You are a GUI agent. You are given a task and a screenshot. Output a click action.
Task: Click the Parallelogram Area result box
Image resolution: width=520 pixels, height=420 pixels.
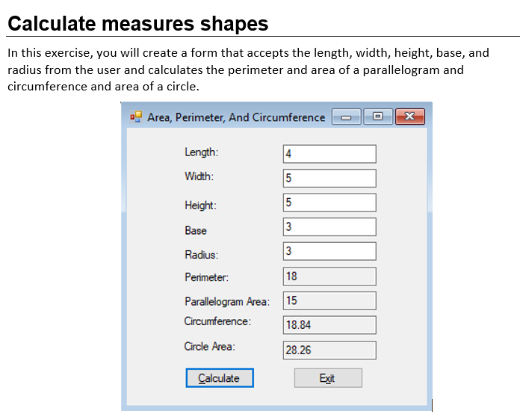(329, 300)
